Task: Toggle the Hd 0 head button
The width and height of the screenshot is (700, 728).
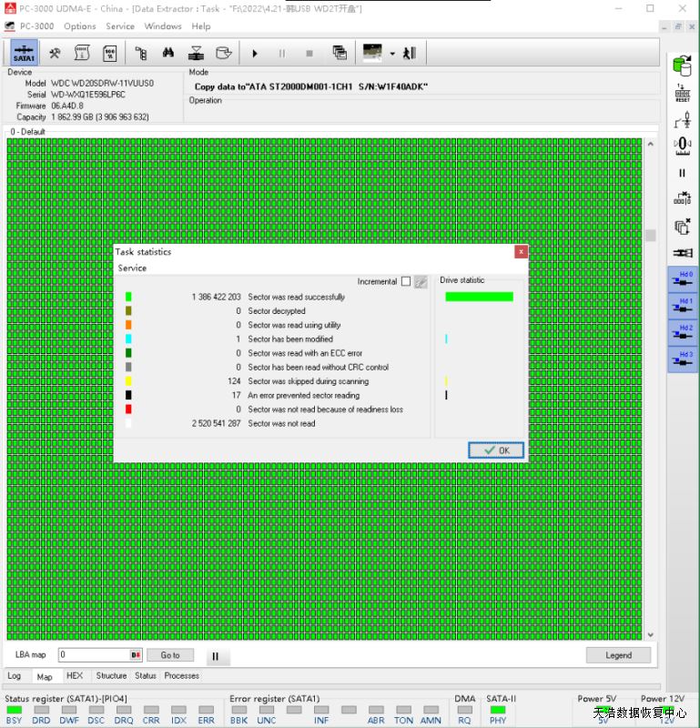Action: pos(683,279)
